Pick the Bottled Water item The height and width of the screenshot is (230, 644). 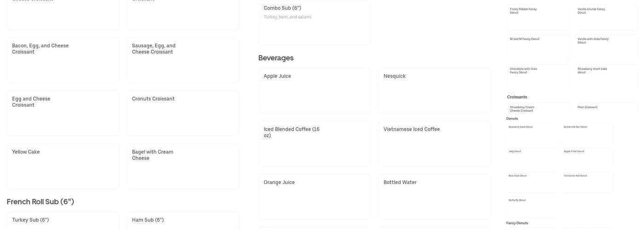(x=434, y=196)
